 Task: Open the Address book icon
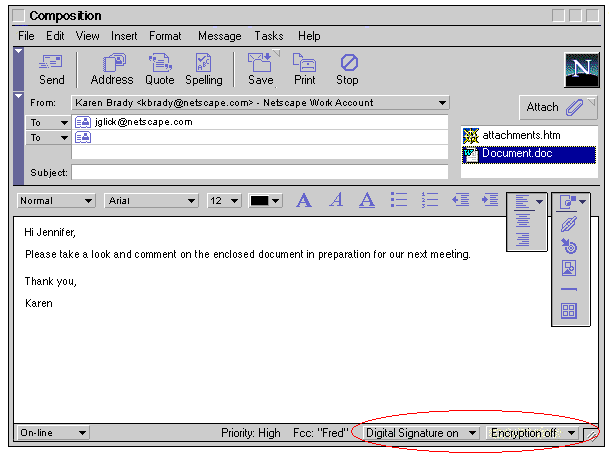111,69
